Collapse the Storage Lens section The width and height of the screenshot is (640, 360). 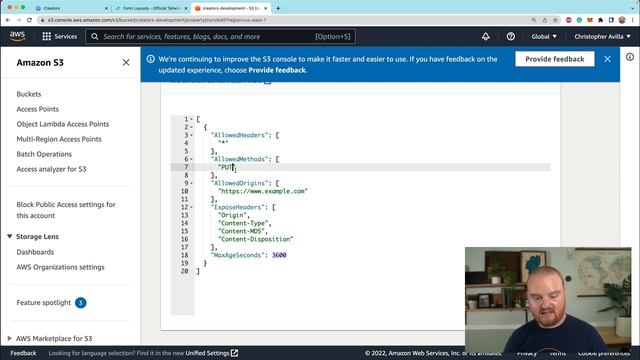coord(9,236)
